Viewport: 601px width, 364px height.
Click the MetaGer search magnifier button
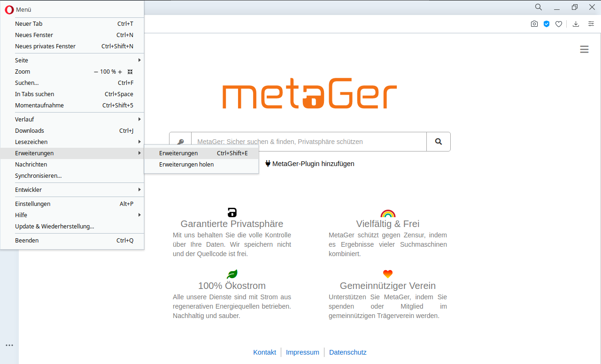439,142
